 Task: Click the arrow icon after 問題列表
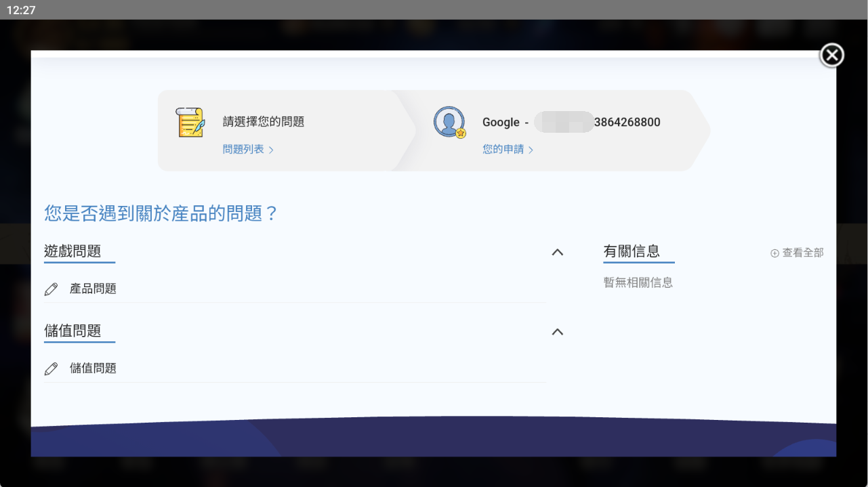271,150
